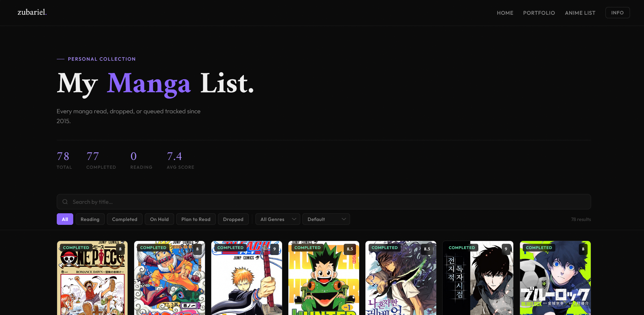Screen dimensions: 644x315
Task: Click the search magnifier icon
Action: point(65,202)
